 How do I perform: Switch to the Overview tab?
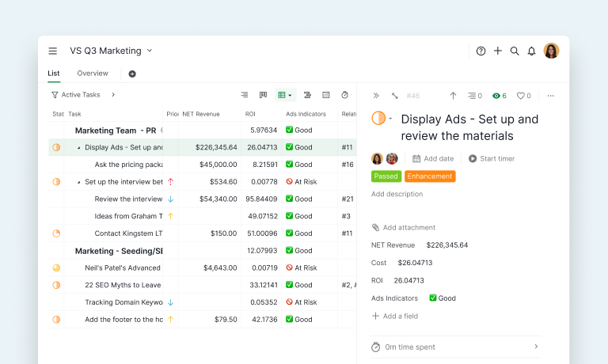(x=93, y=74)
